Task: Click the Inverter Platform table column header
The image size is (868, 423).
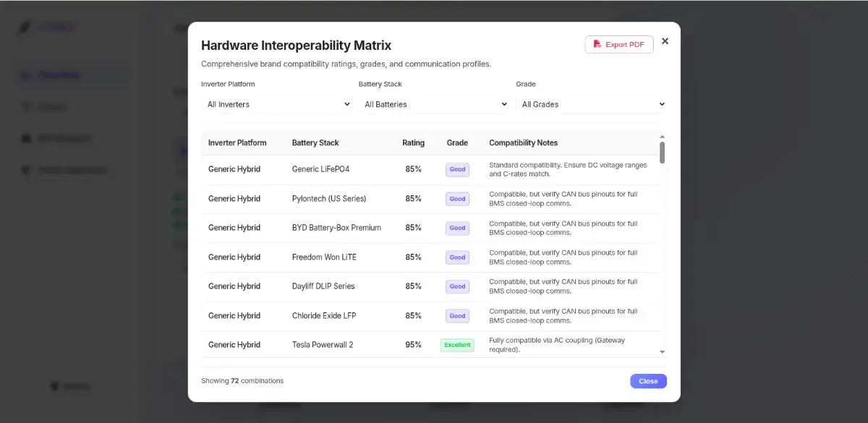Action: [x=237, y=142]
